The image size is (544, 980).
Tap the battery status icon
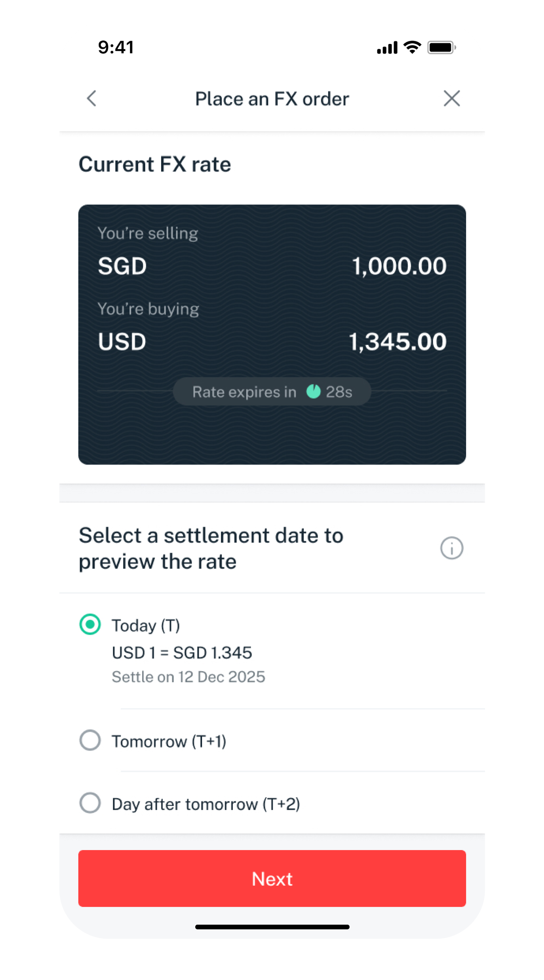coord(441,48)
